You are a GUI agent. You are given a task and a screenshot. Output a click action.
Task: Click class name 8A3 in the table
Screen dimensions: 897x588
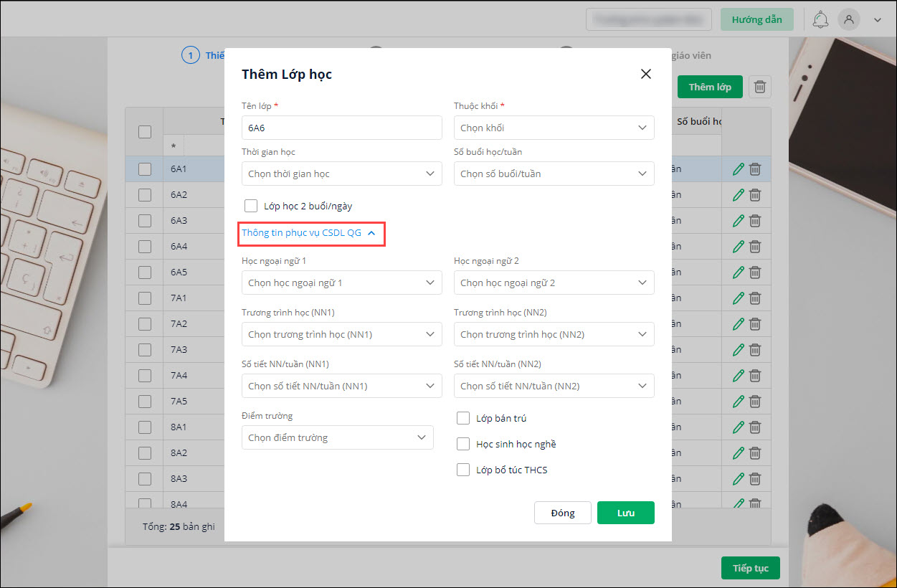[x=179, y=479]
